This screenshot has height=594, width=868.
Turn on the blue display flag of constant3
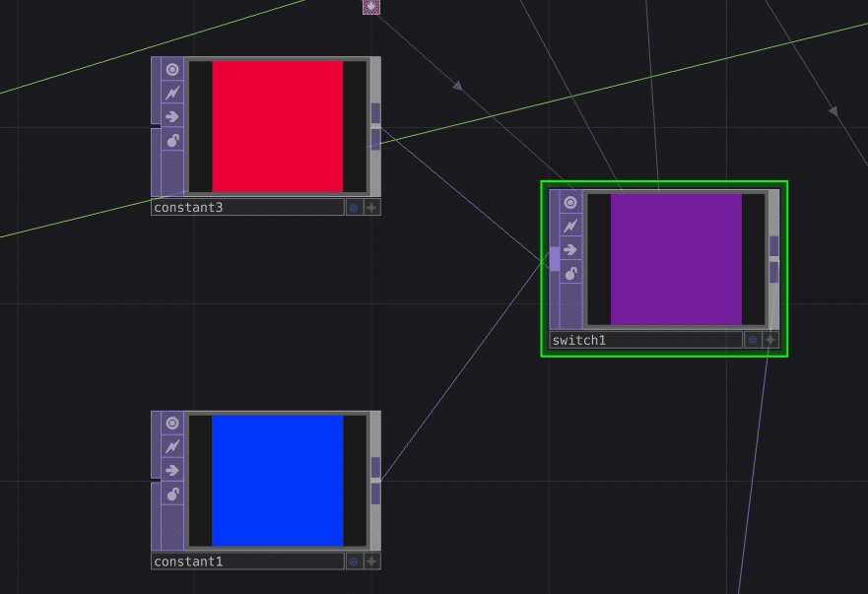click(x=354, y=208)
